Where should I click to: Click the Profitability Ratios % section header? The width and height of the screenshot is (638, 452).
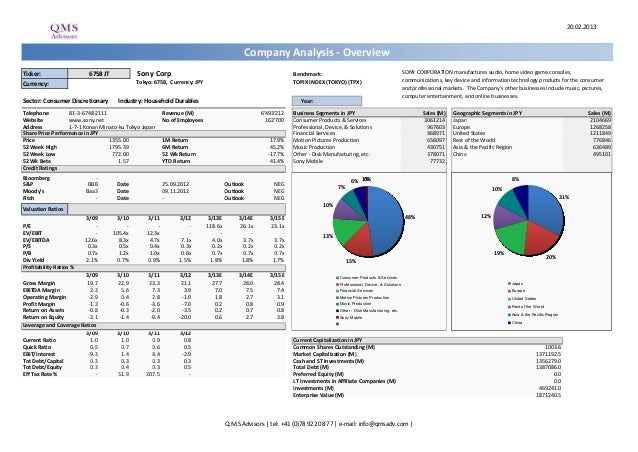[154, 267]
